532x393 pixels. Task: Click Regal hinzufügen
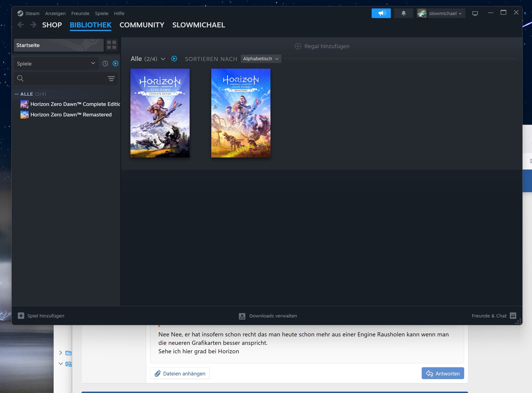(322, 46)
